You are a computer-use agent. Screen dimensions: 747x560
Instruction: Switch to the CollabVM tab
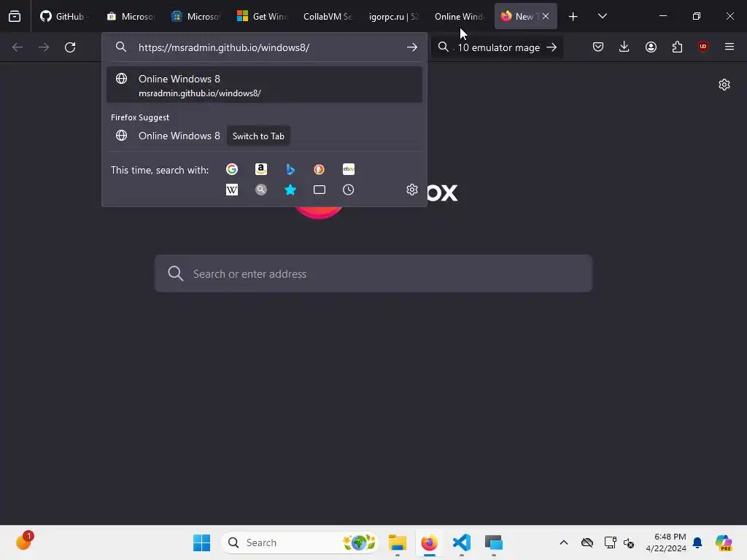tap(328, 16)
